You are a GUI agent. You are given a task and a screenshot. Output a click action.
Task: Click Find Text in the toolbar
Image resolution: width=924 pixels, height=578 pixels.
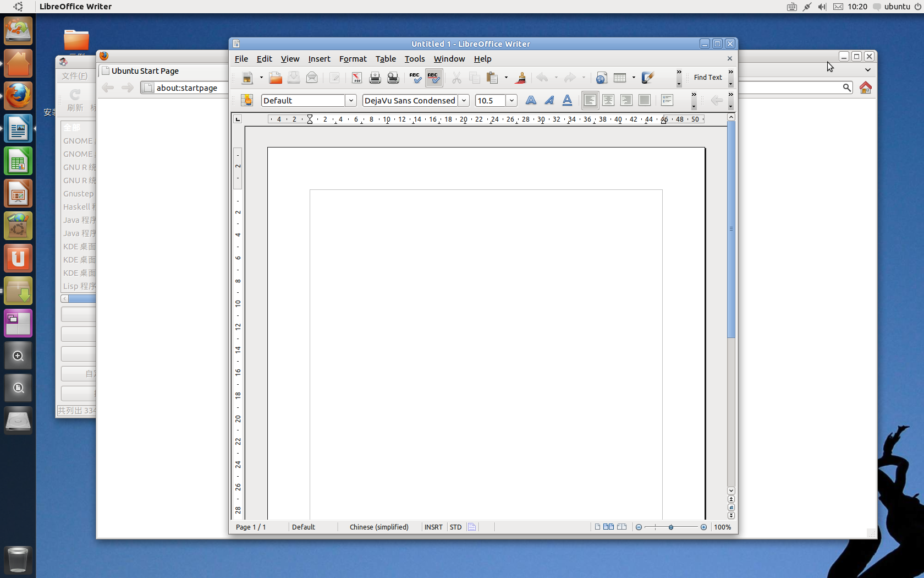[707, 78]
